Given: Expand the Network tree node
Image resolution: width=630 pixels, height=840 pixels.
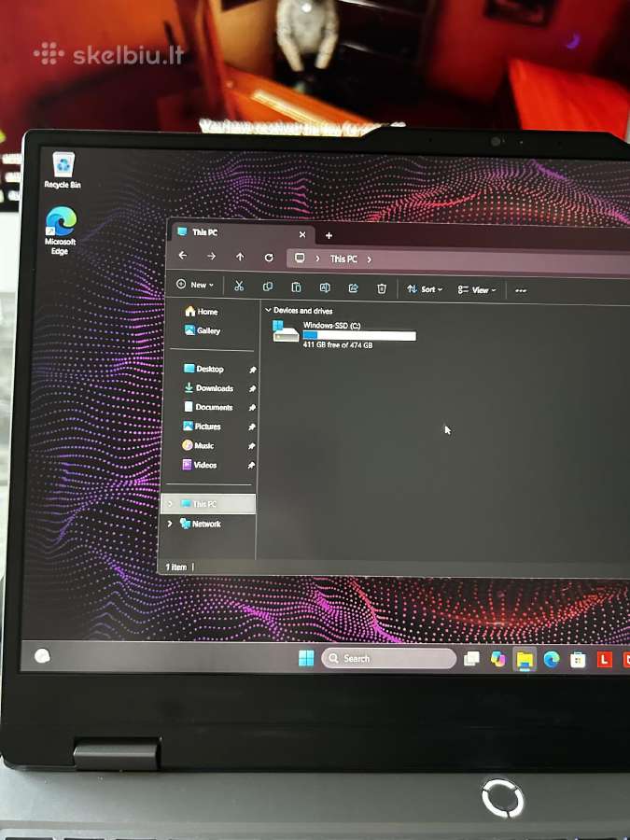Looking at the screenshot, I should pyautogui.click(x=170, y=524).
